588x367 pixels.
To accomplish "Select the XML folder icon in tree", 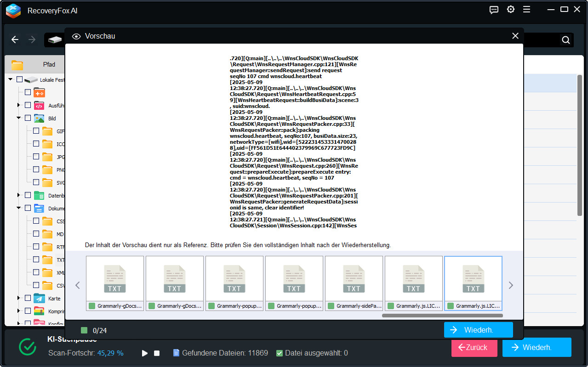I will tap(47, 272).
